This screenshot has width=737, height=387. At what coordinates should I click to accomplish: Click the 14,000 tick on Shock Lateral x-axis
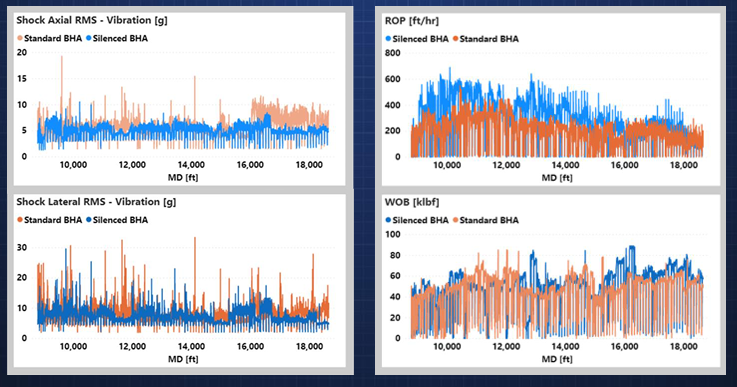coord(191,347)
